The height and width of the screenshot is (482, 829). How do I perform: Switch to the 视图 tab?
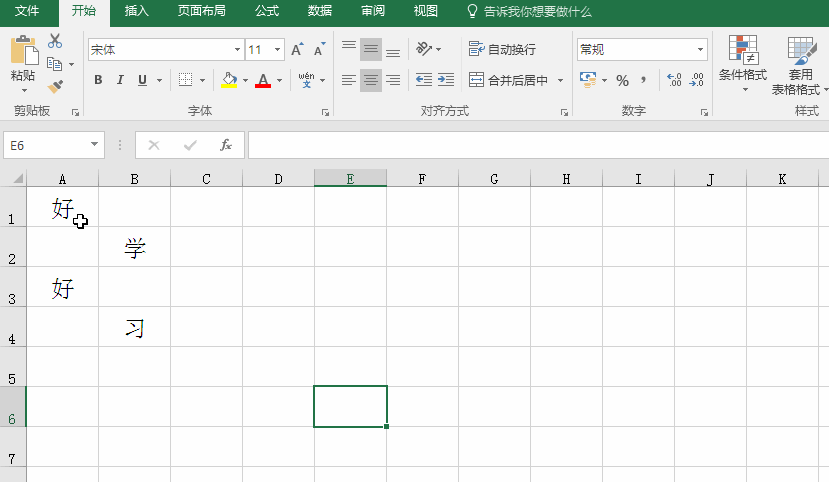[426, 11]
